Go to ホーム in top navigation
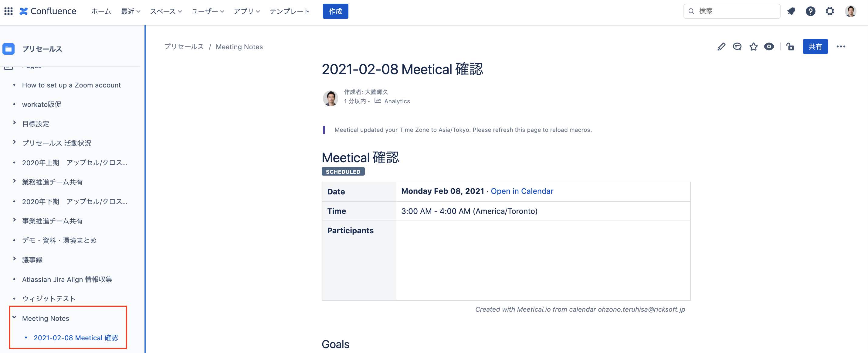868x353 pixels. coord(101,12)
